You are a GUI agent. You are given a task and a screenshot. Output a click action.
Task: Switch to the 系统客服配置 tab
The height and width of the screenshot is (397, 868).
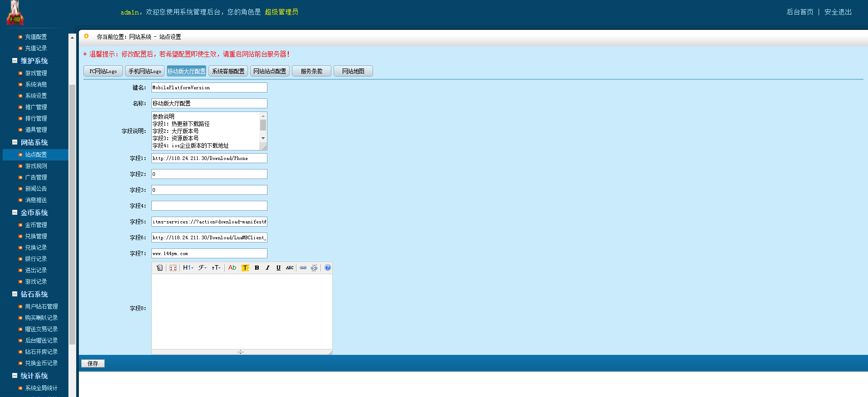click(x=228, y=71)
